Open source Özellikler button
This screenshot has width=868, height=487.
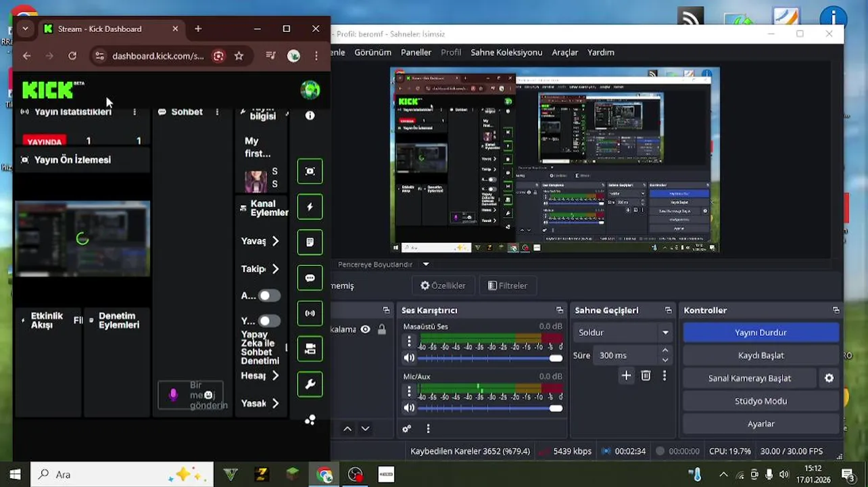point(443,285)
